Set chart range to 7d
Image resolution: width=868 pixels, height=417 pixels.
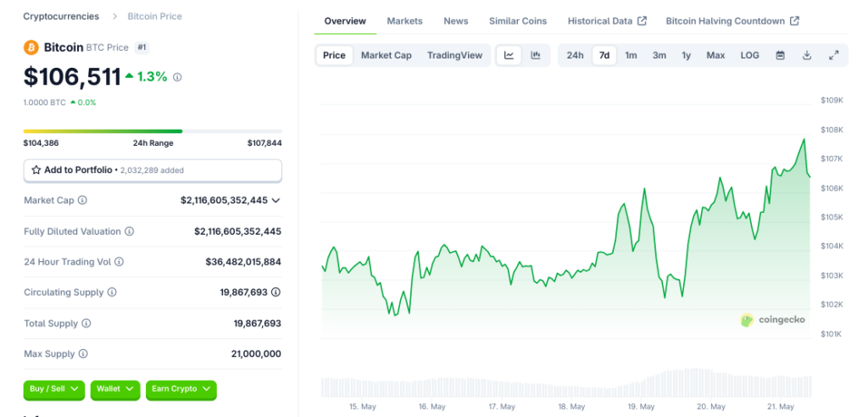click(604, 55)
